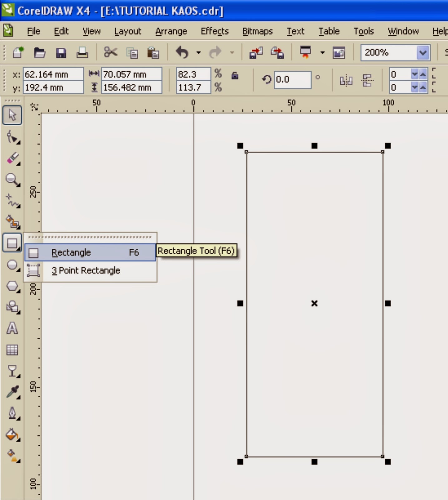Screen dimensions: 448x500
Task: Select the Smart Fill tool
Action: coord(12,222)
